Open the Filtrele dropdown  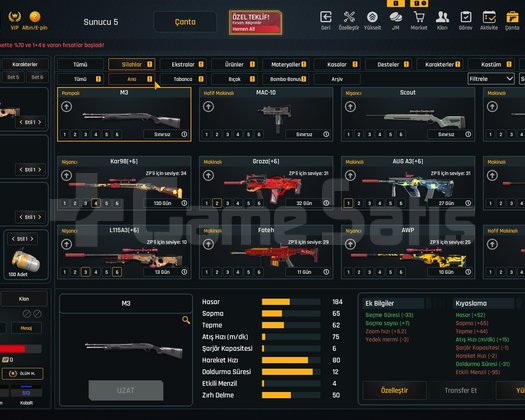click(491, 79)
